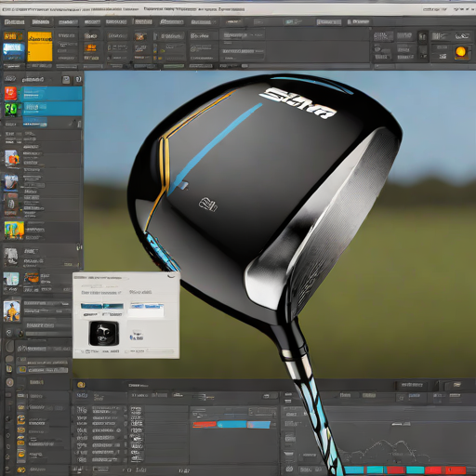476x476 pixels.
Task: Open the small orange icon atop the ribbon's left edge
Action: click(x=13, y=36)
